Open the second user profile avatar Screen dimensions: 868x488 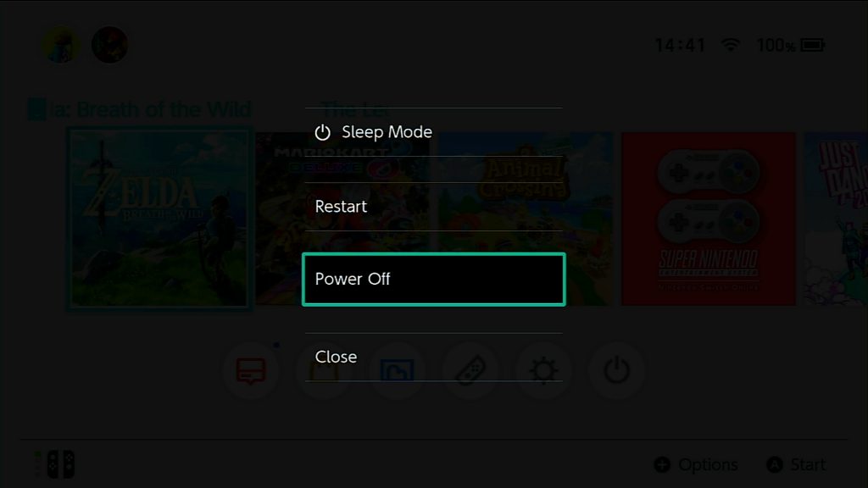click(109, 45)
